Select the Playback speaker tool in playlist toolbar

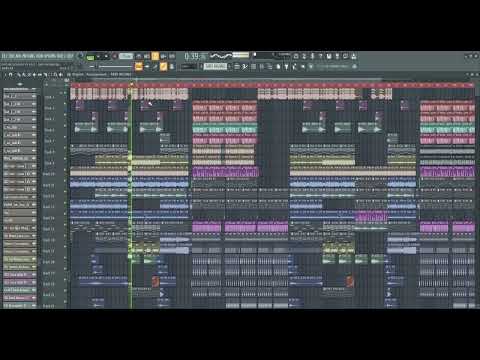(60, 75)
